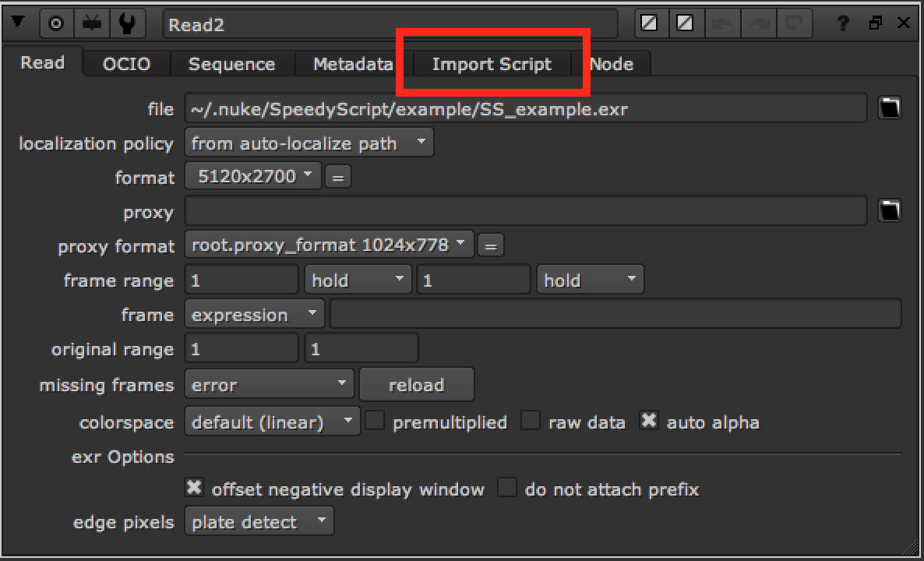Click the center-node circle icon in the header

(57, 24)
